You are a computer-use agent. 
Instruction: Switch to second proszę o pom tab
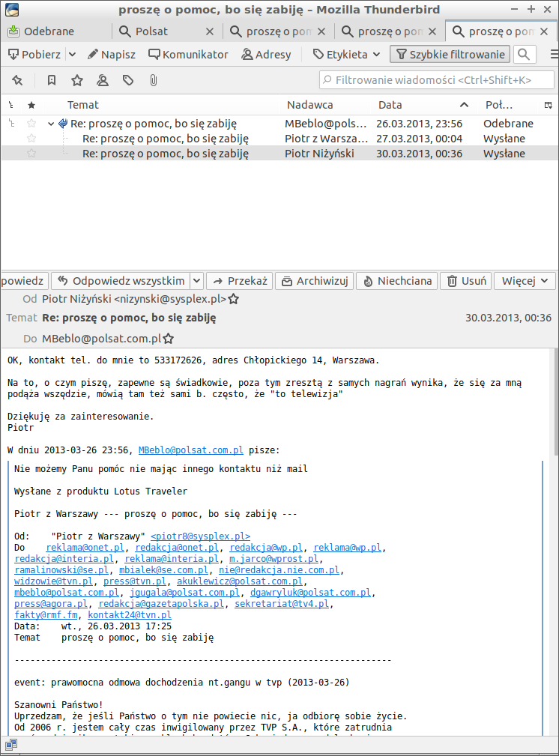[x=390, y=31]
